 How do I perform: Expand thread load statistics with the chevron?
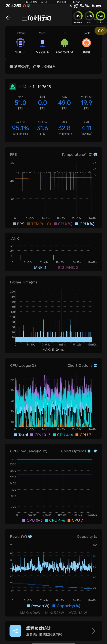[x=94, y=631]
